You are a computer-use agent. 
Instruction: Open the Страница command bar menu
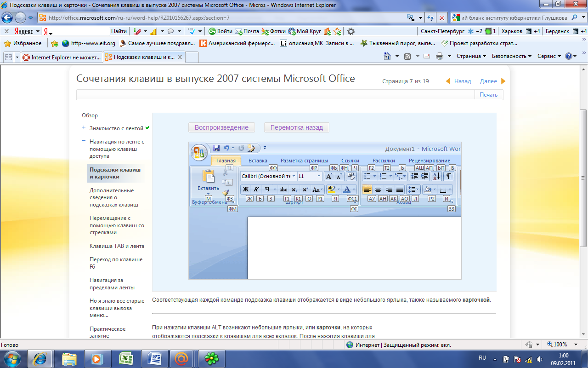[x=471, y=56]
